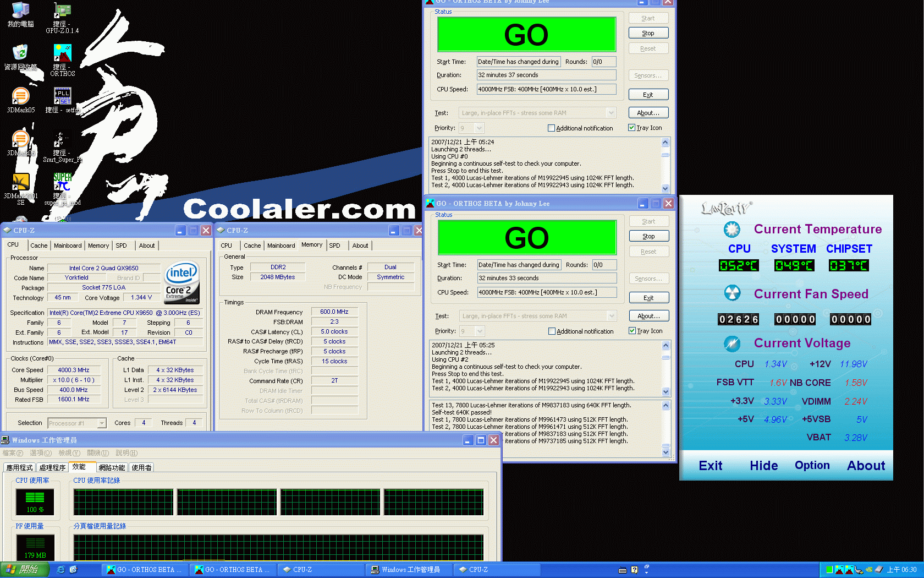
Task: Click About in the lower ORTHOS window
Action: (x=649, y=316)
